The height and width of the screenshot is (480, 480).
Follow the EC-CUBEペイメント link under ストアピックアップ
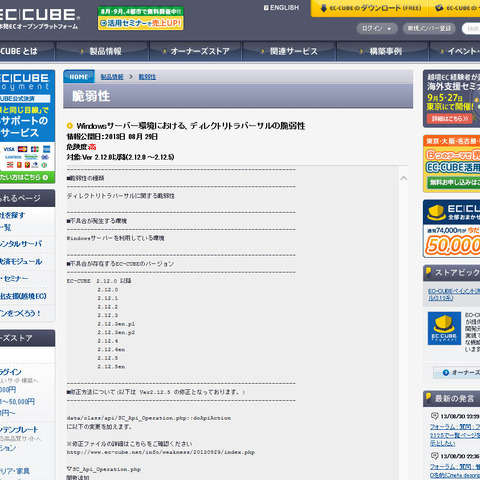pyautogui.click(x=454, y=294)
